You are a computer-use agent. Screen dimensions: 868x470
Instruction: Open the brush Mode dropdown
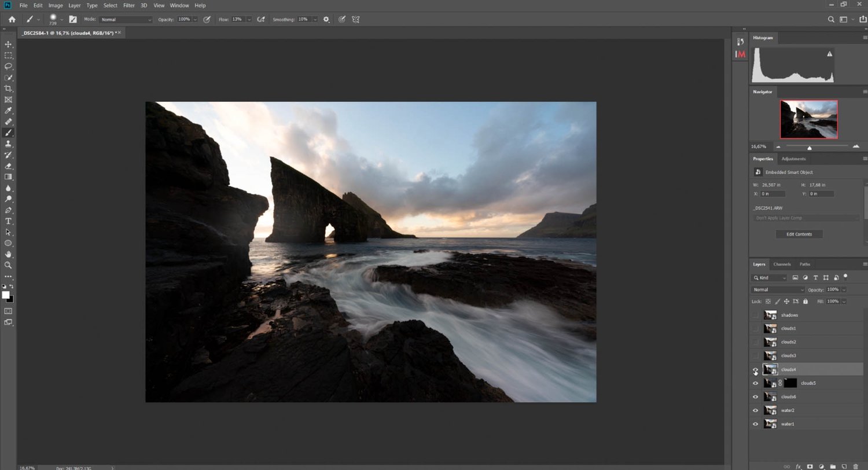[126, 20]
